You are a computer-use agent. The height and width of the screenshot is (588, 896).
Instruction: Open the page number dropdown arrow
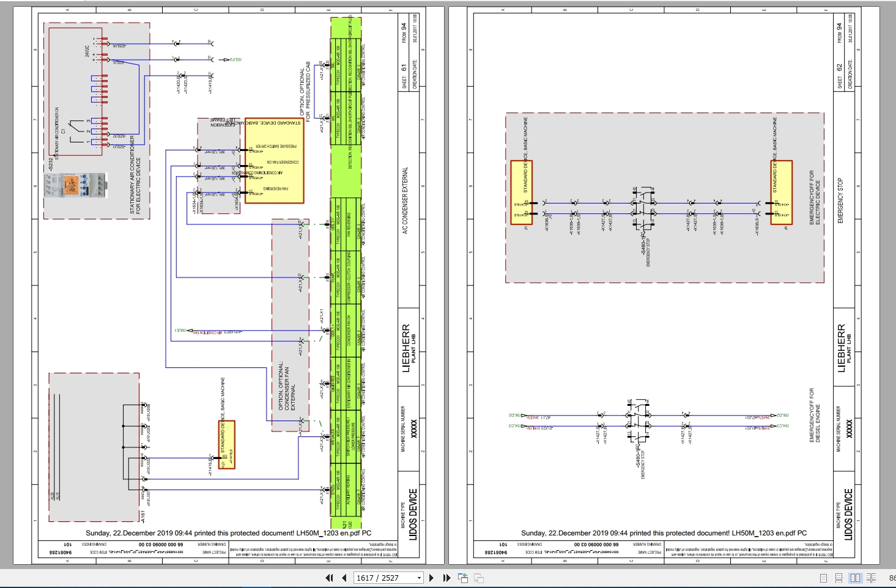[419, 578]
